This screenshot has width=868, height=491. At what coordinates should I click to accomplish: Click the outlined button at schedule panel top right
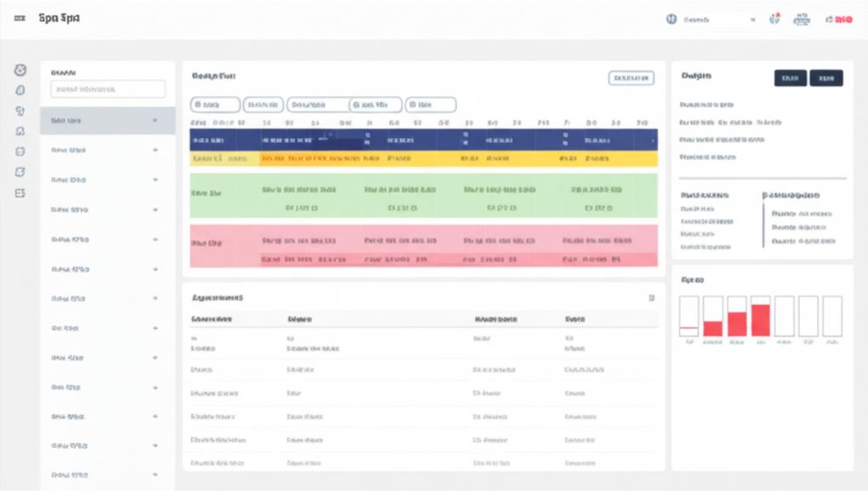pos(631,78)
